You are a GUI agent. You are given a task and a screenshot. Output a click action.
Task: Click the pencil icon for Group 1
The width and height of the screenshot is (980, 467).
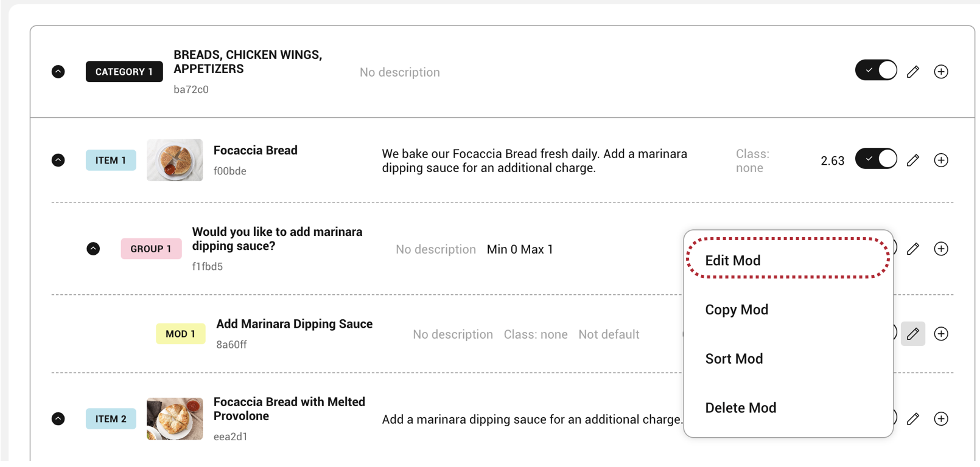912,249
